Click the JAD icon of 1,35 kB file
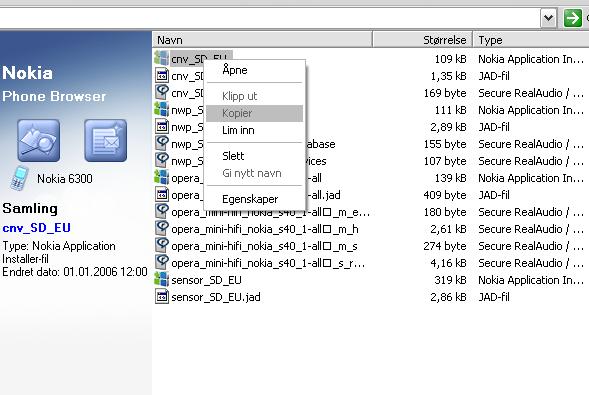Viewport: 589px width, 395px height. coord(162,75)
